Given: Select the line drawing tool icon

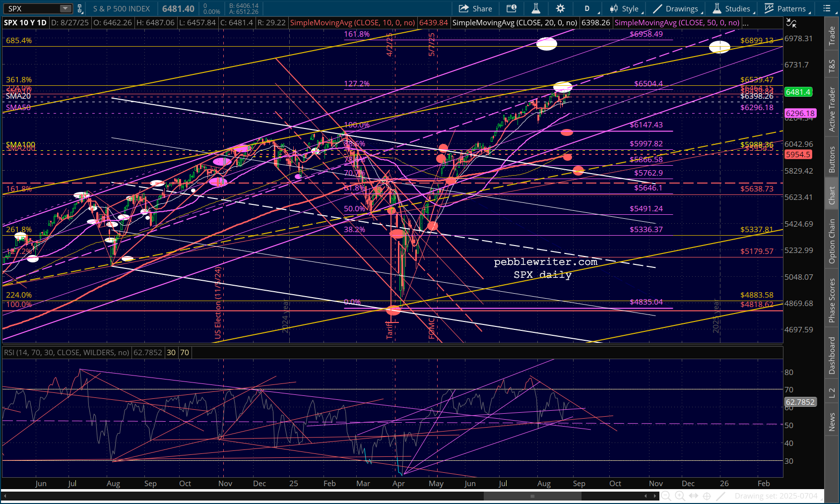Looking at the screenshot, I should [721, 496].
